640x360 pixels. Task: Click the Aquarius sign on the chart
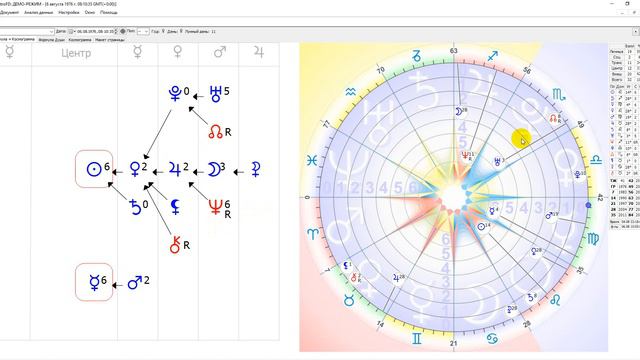351,93
